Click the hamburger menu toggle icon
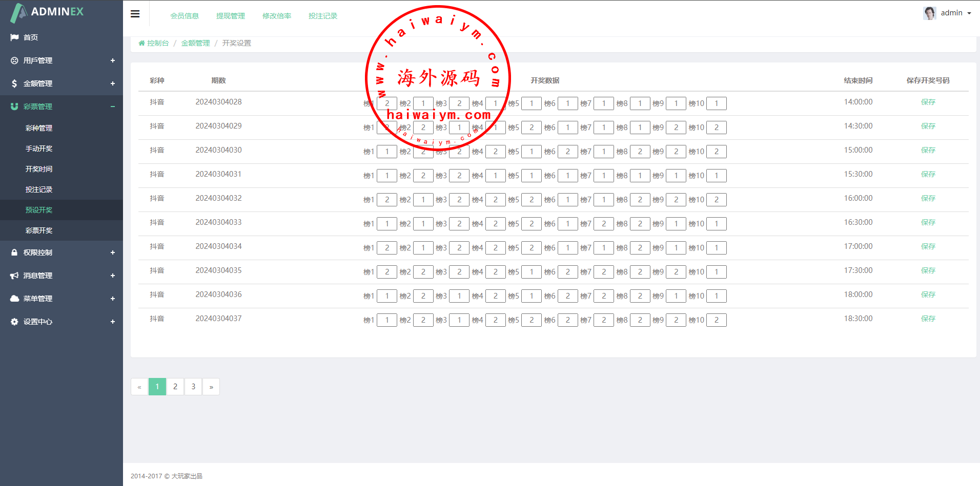 pyautogui.click(x=135, y=14)
